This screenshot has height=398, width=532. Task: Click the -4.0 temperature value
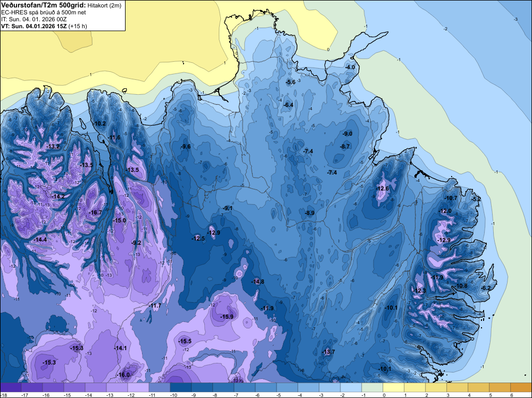[350, 67]
